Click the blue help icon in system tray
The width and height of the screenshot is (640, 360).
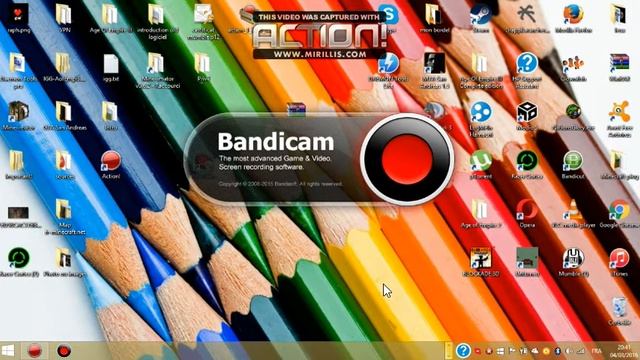pos(463,351)
